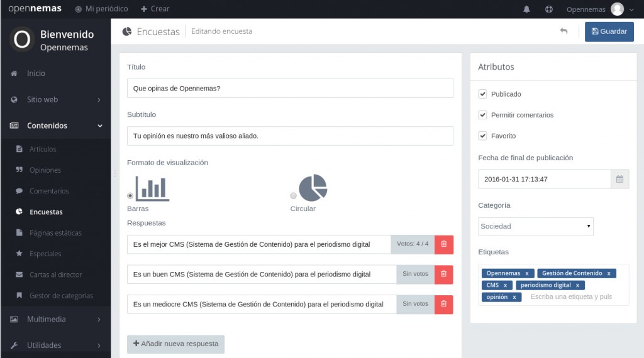The image size is (644, 358).
Task: Select the Barras radio button
Action: [x=130, y=195]
